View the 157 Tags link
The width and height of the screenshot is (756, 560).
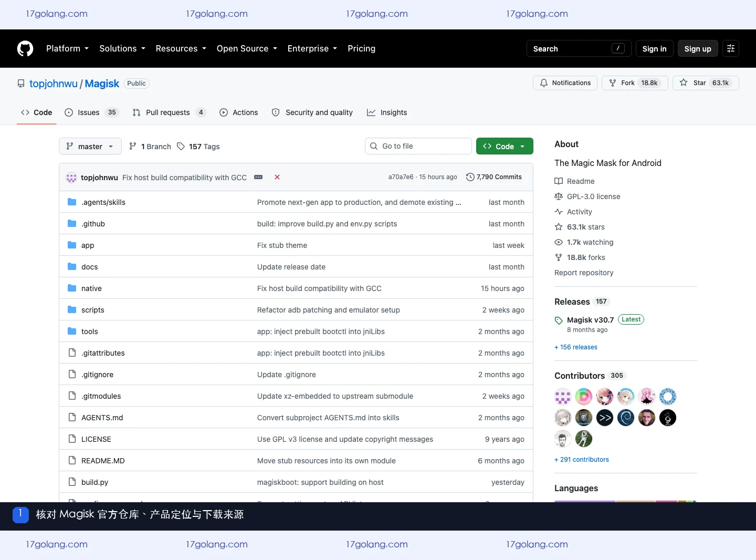click(x=198, y=147)
